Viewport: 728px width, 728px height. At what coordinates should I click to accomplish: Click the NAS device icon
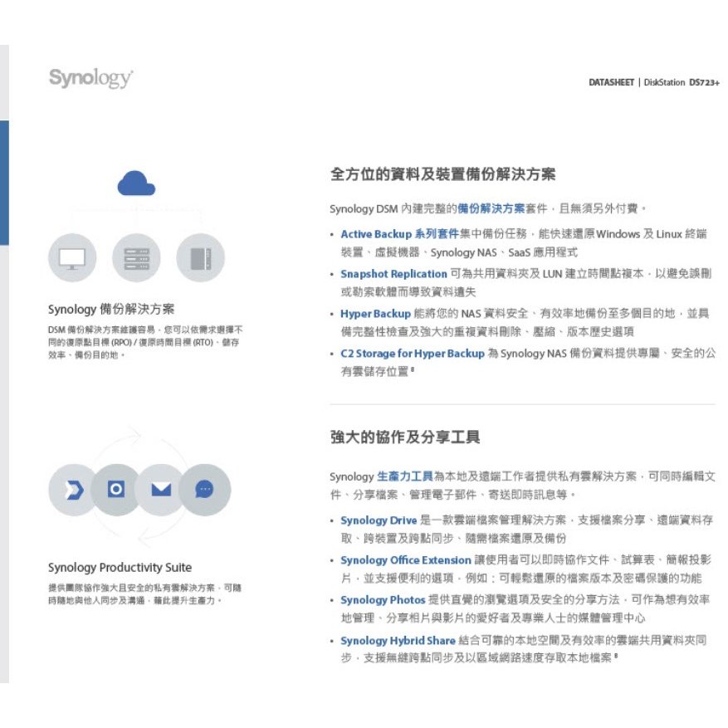point(201,257)
